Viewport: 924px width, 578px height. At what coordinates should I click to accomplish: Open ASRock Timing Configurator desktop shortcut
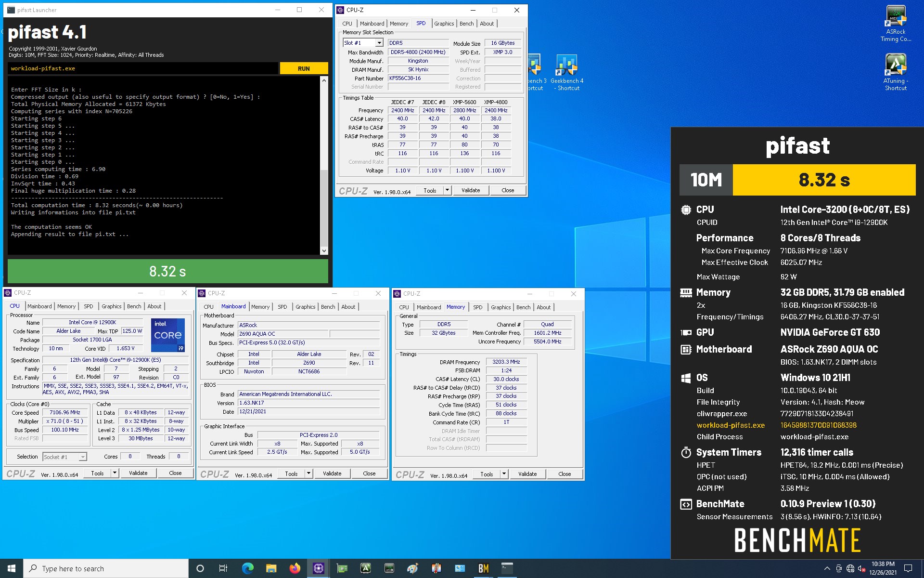tap(896, 23)
